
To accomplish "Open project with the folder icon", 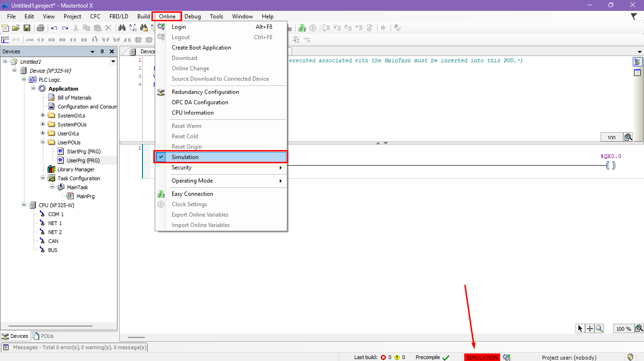I will [16, 28].
